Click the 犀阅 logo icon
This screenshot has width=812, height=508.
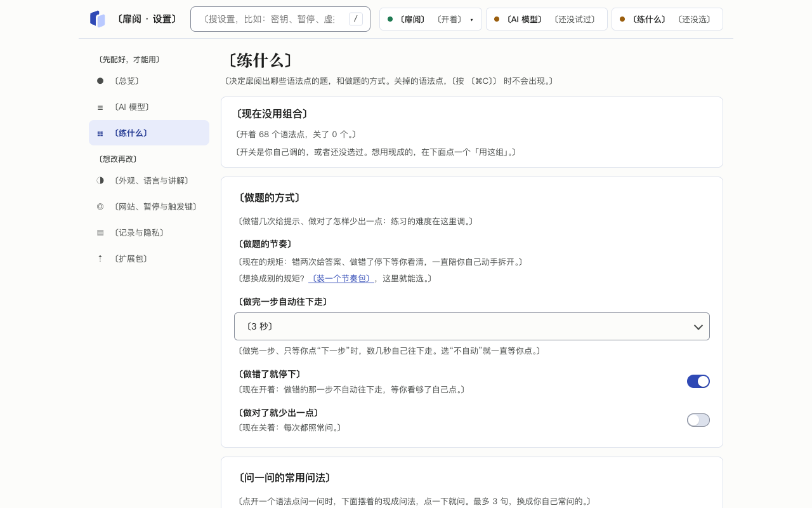point(97,19)
